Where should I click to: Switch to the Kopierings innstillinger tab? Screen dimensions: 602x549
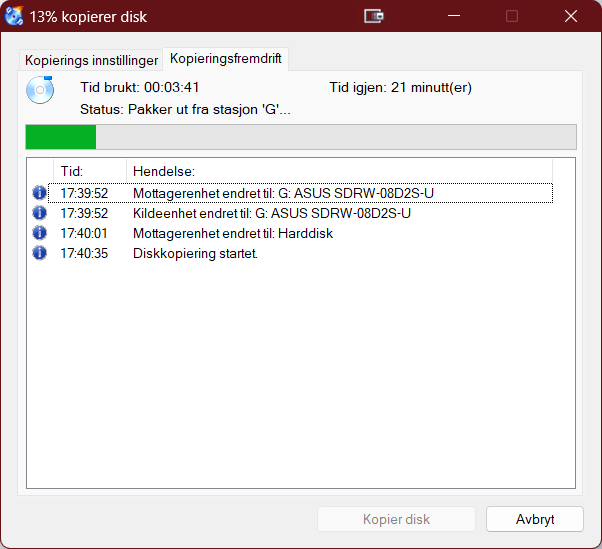tap(91, 60)
